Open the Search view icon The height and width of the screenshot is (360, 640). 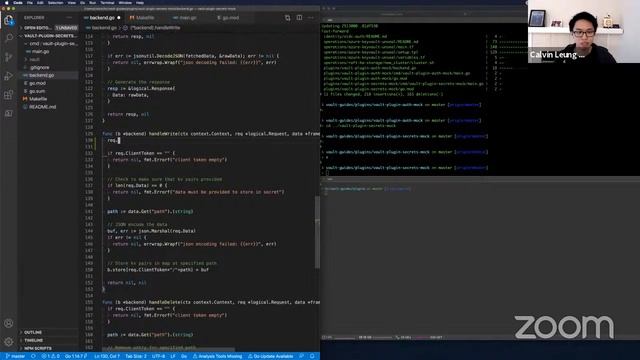(9, 38)
